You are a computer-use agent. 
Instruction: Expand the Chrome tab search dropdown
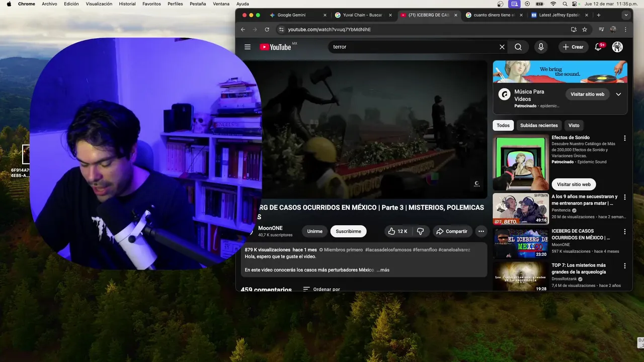(626, 15)
